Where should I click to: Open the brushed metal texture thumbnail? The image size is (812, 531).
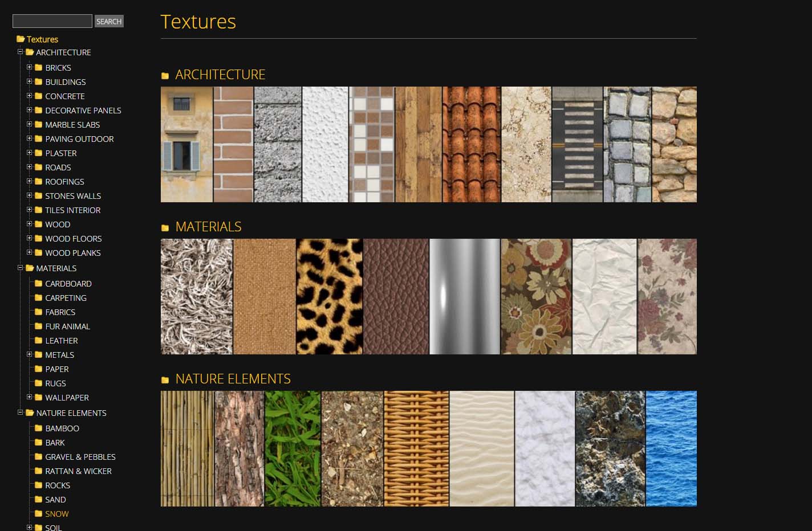464,296
